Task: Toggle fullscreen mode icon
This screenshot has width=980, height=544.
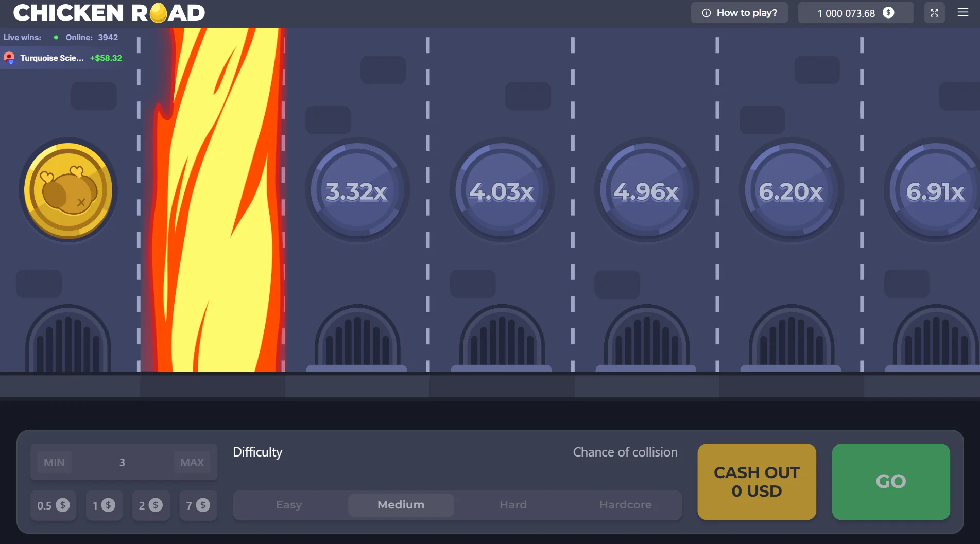Action: (x=934, y=13)
